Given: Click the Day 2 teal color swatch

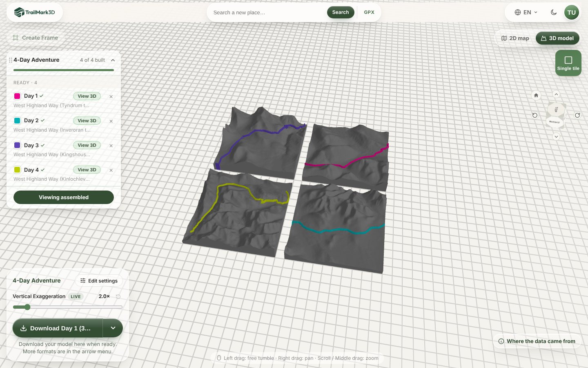Looking at the screenshot, I should coord(17,121).
